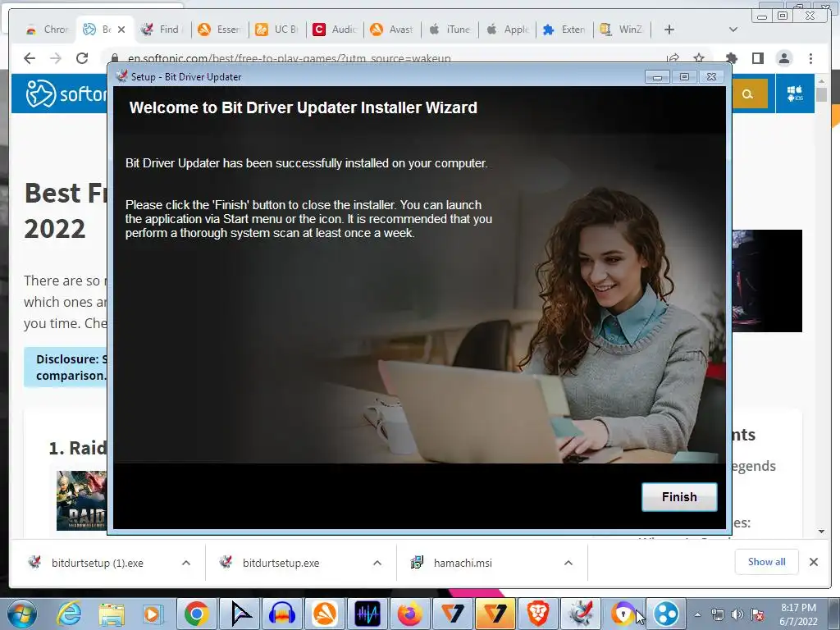840x630 pixels.
Task: Open Windows Explorer folder from taskbar
Action: 111,614
